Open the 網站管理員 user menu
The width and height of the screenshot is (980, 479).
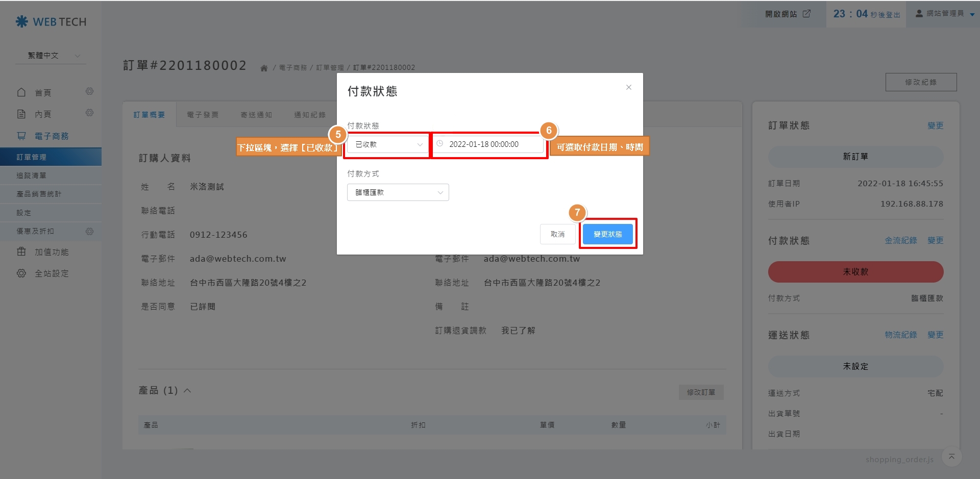[x=945, y=14]
